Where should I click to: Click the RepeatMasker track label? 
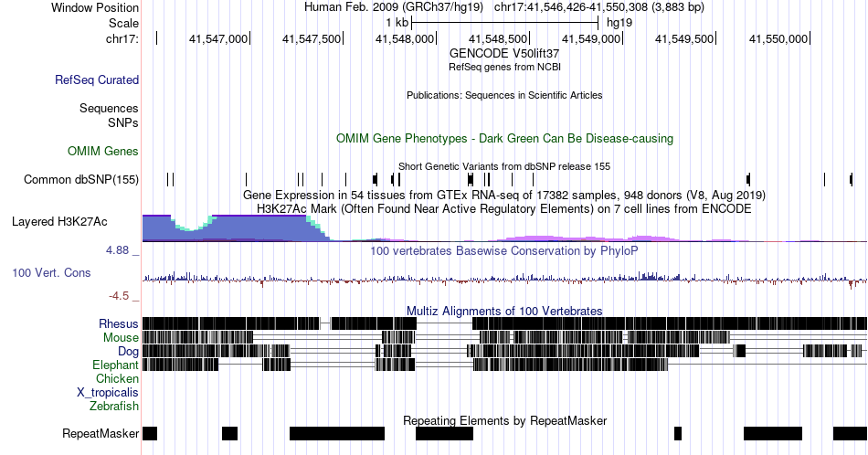tap(101, 433)
